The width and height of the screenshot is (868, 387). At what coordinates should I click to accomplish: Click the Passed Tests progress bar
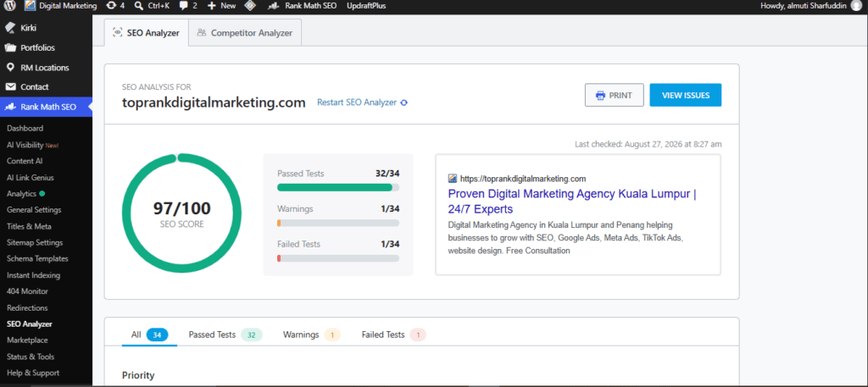pos(337,187)
